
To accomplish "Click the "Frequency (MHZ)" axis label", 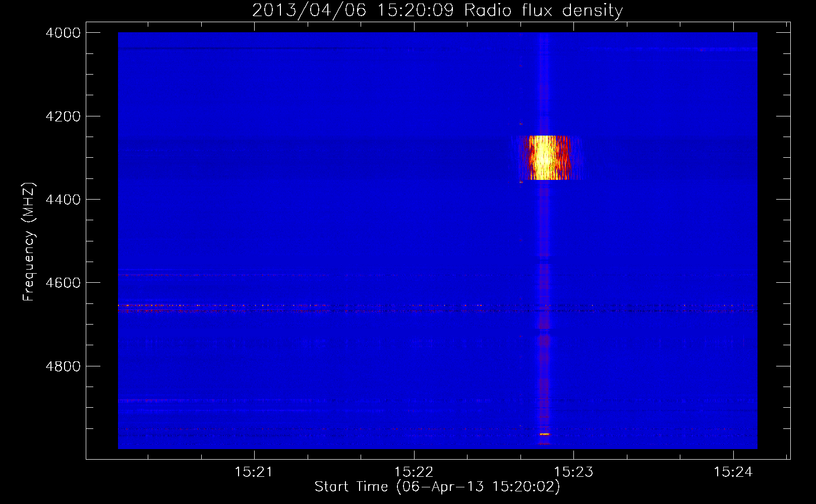I will coord(29,242).
